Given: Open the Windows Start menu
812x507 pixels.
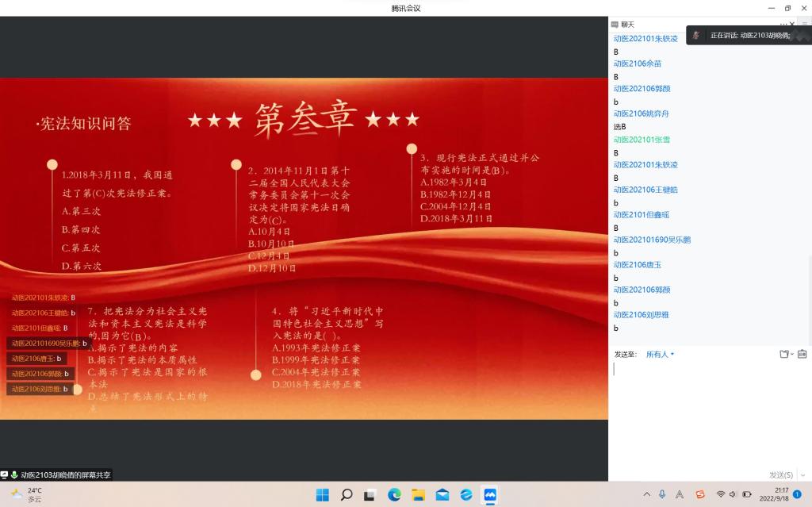Looking at the screenshot, I should (x=322, y=495).
